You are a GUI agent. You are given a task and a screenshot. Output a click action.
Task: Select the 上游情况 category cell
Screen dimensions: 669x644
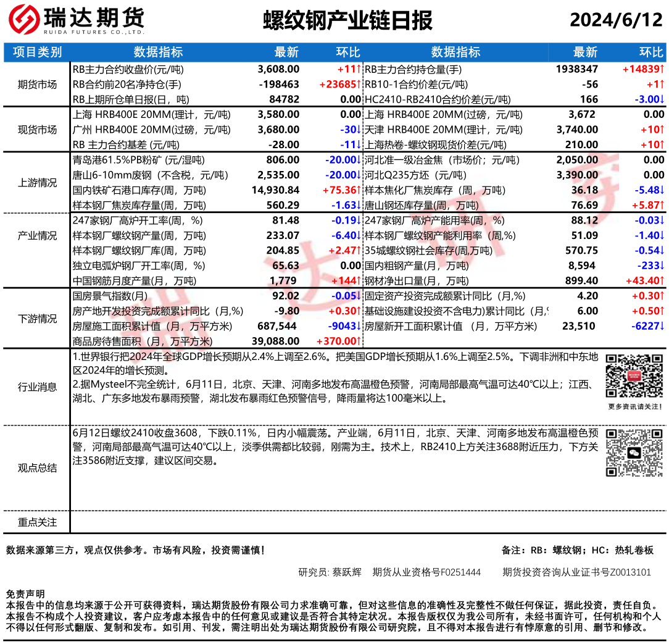[37, 183]
